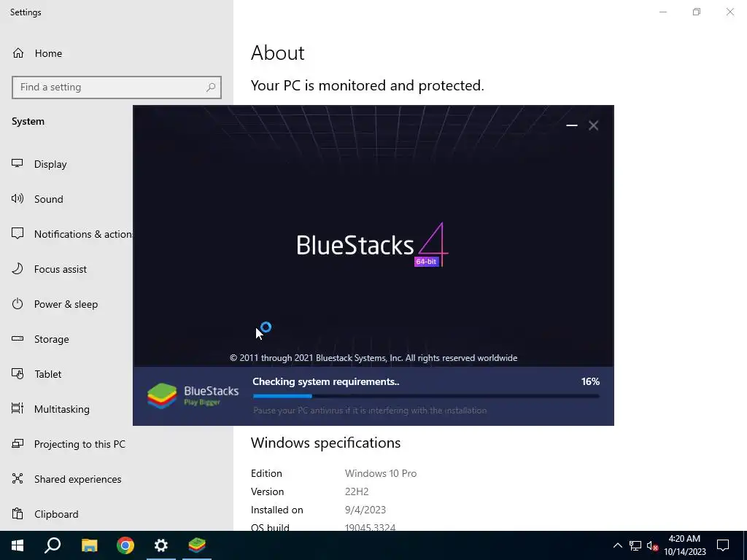
Task: Click the Clipboard icon in the sidebar
Action: (18, 513)
